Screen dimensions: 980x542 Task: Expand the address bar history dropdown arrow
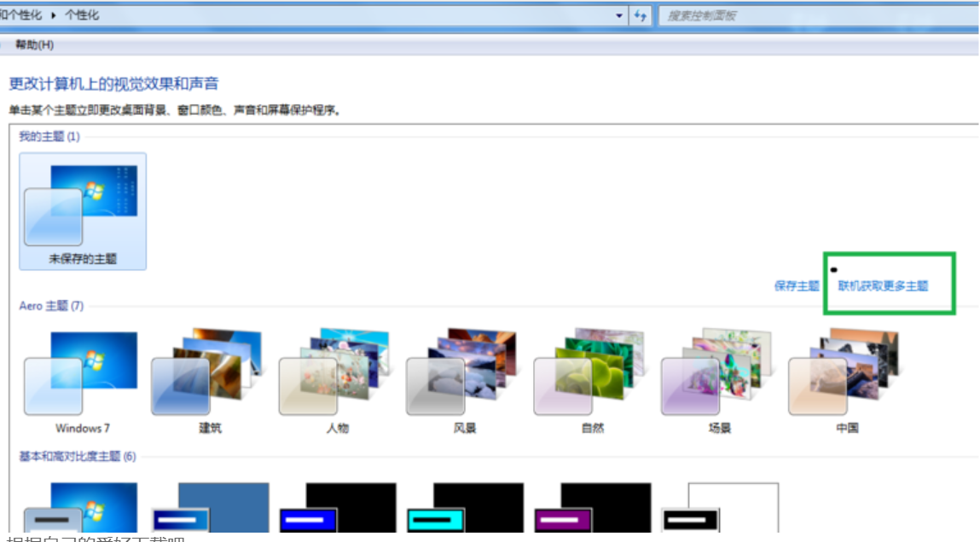click(x=619, y=15)
